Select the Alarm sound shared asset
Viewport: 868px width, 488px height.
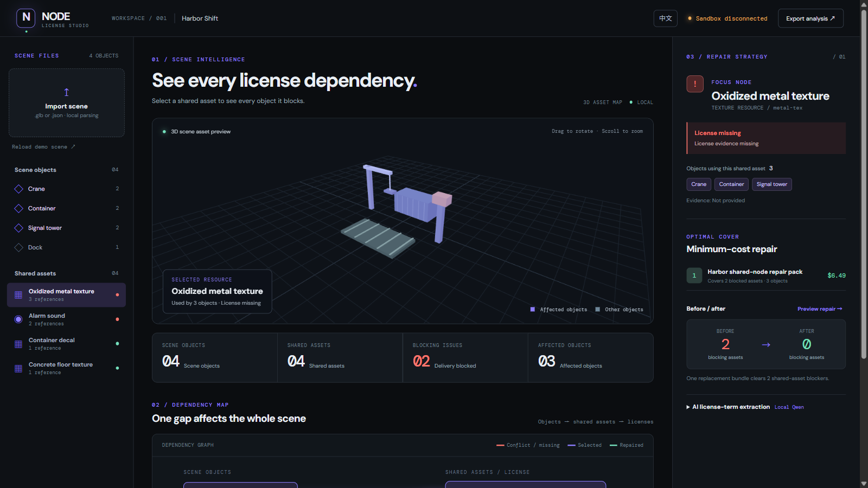click(66, 319)
